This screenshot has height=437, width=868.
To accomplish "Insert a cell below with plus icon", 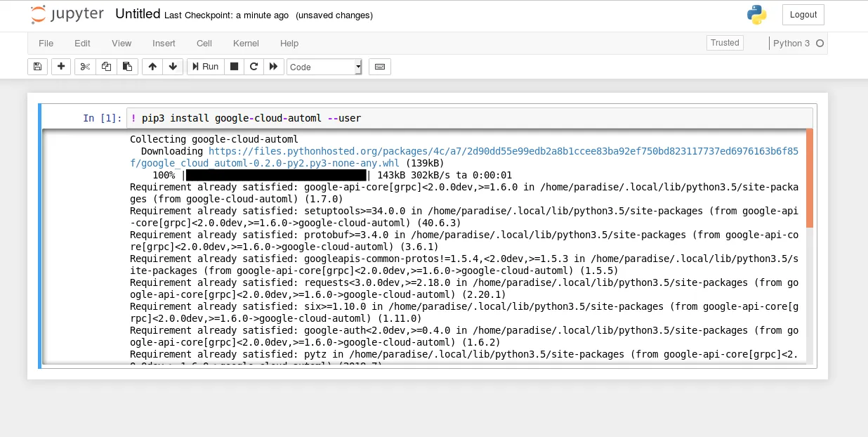I will (x=61, y=67).
